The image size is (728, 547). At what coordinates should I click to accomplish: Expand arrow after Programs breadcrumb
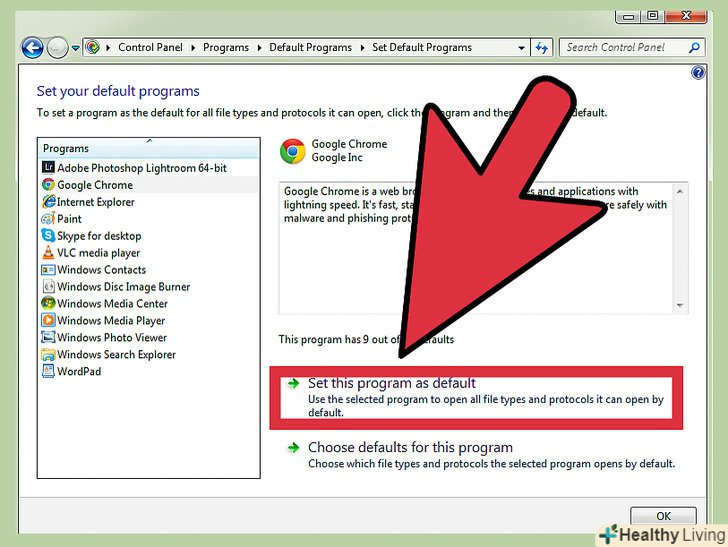pyautogui.click(x=259, y=48)
